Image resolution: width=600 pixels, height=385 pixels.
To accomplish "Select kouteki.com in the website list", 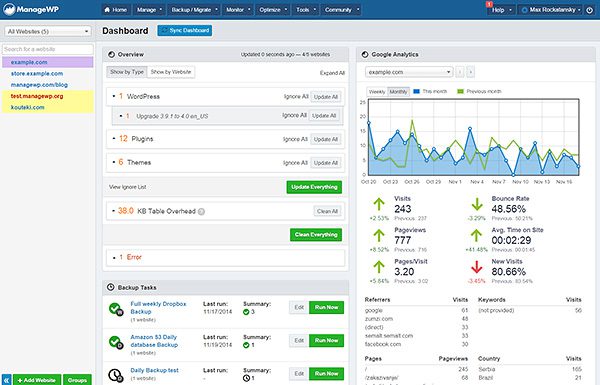I will [48, 107].
